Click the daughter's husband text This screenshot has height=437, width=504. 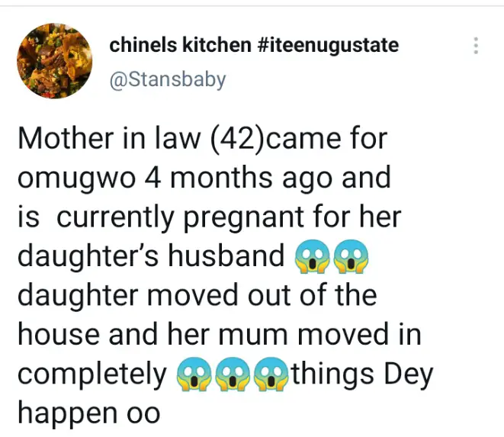151,256
